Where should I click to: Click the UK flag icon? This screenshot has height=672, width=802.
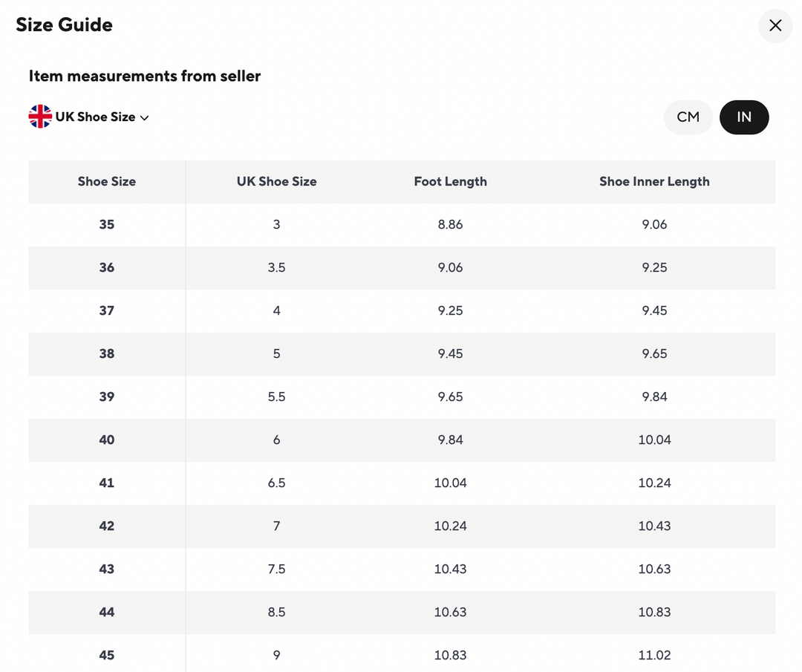click(40, 117)
